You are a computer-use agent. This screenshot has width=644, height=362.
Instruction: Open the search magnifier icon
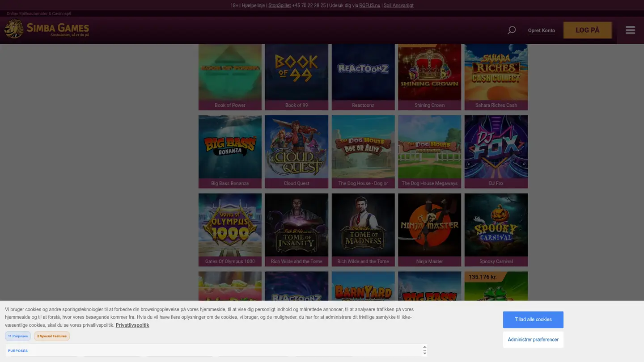[512, 30]
